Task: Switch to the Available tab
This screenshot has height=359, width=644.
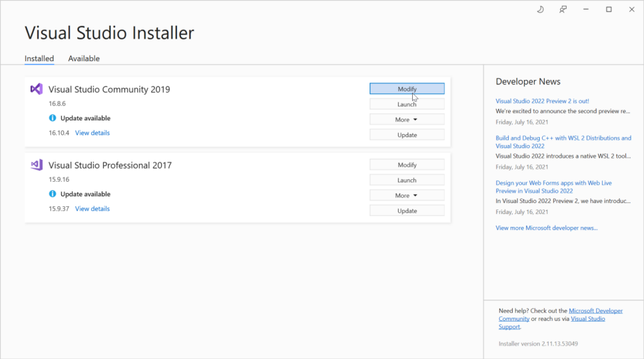Action: click(84, 59)
